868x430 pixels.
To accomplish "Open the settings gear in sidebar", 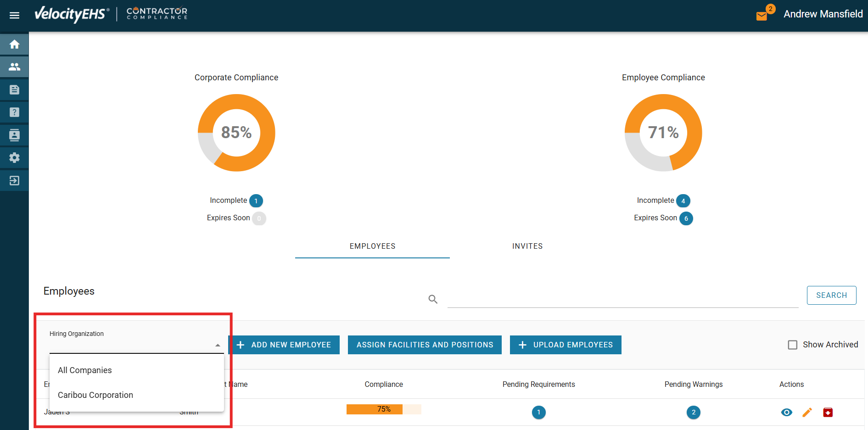I will coord(14,158).
